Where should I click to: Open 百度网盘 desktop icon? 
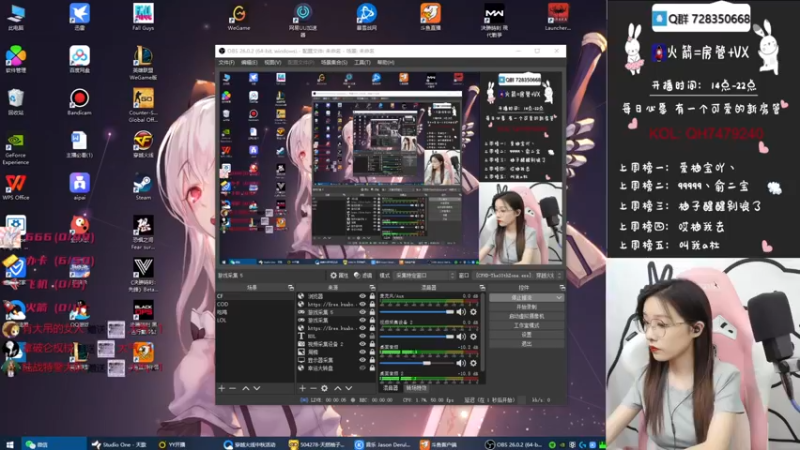pyautogui.click(x=79, y=59)
